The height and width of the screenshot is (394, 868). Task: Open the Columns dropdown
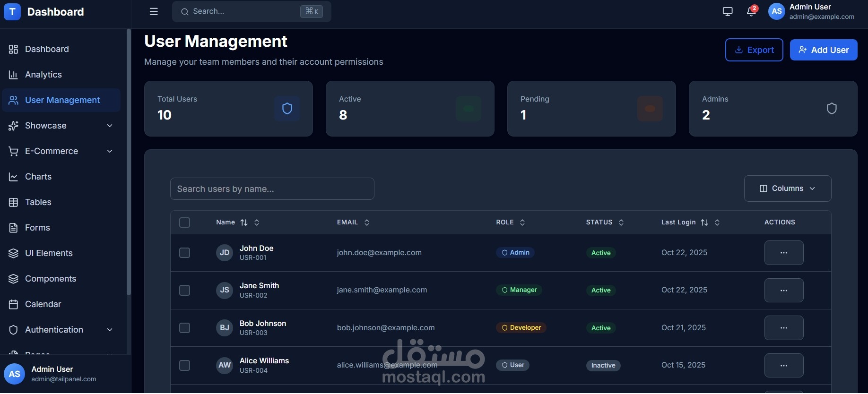tap(788, 188)
